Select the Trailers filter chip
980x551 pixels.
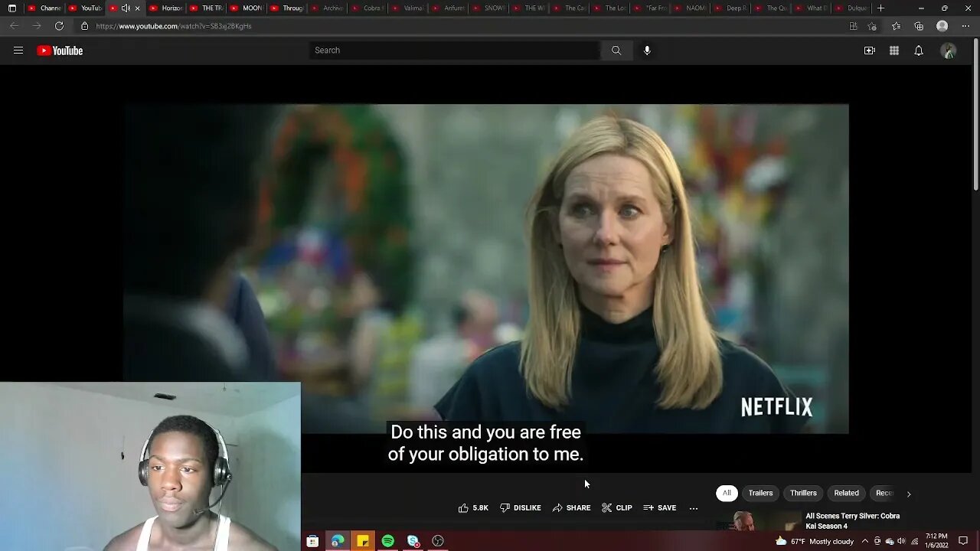pyautogui.click(x=760, y=493)
